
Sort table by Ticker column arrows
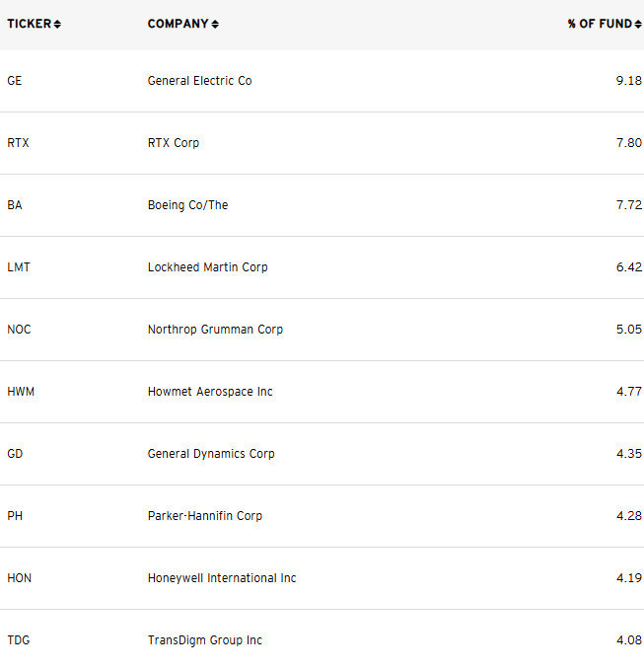[57, 25]
